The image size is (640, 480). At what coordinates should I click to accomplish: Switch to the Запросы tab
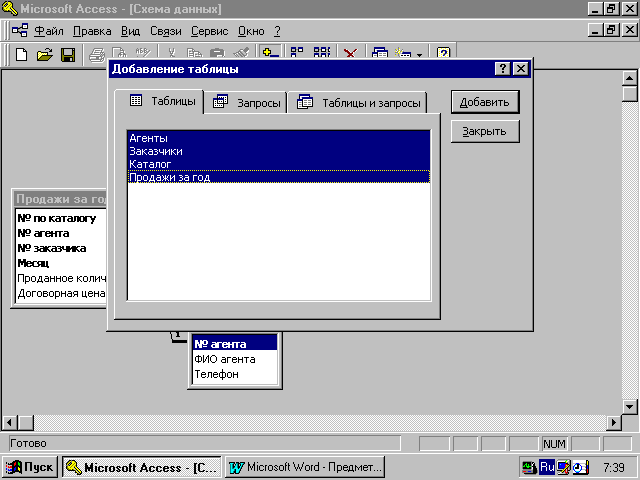[247, 102]
